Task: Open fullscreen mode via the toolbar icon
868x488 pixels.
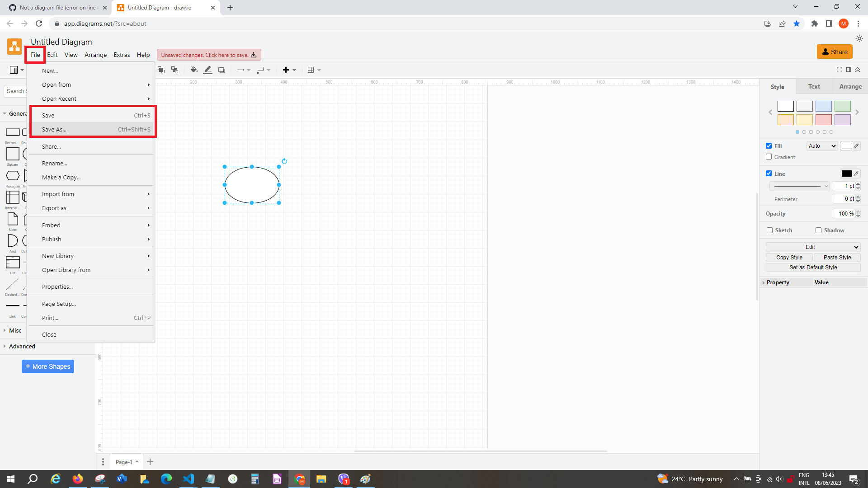Action: click(x=839, y=70)
